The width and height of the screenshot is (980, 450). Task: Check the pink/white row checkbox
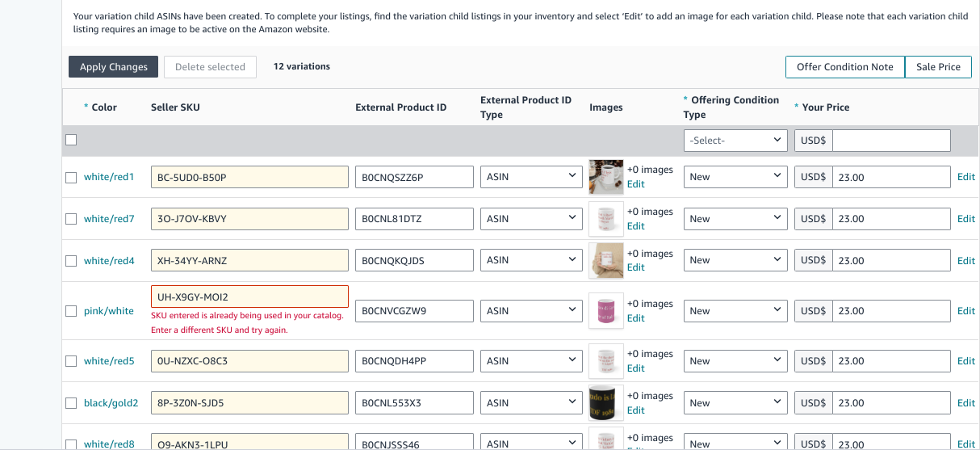(x=71, y=311)
